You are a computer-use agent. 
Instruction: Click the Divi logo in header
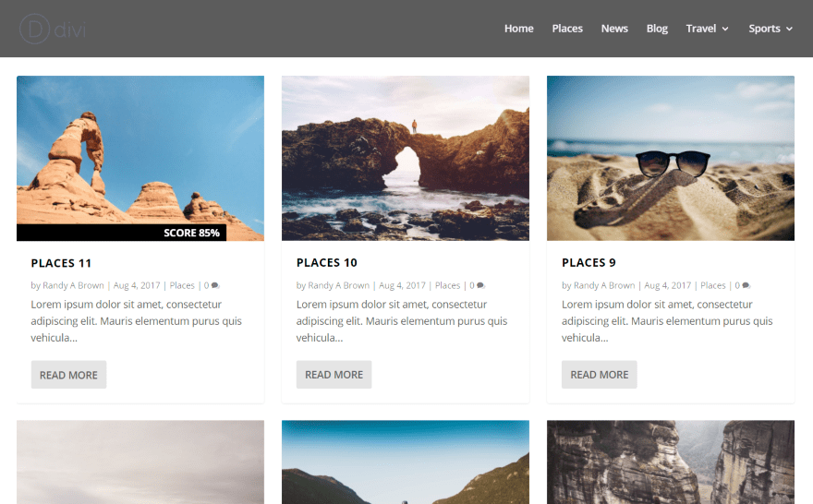pyautogui.click(x=53, y=29)
